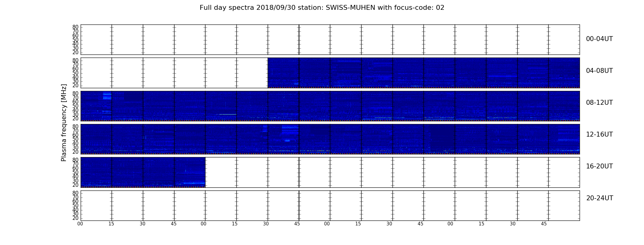This screenshot has height=245, width=644.
Task: Click the "04-08UT" row label
Action: click(599, 71)
